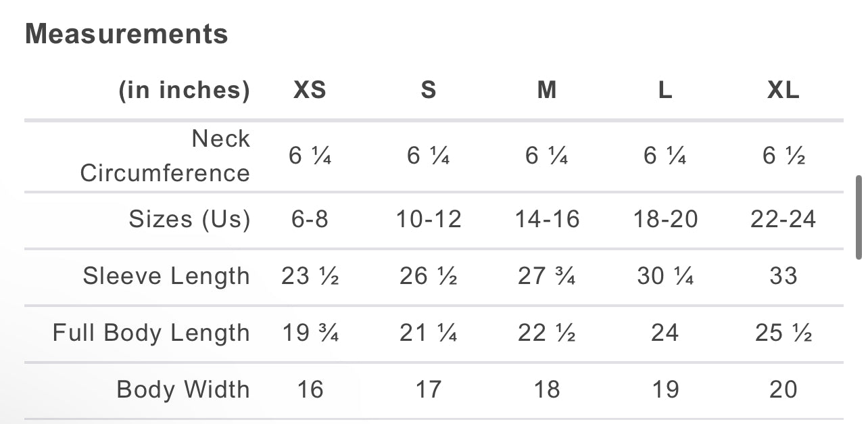The image size is (868, 424).
Task: Select the M size column header
Action: 547,90
